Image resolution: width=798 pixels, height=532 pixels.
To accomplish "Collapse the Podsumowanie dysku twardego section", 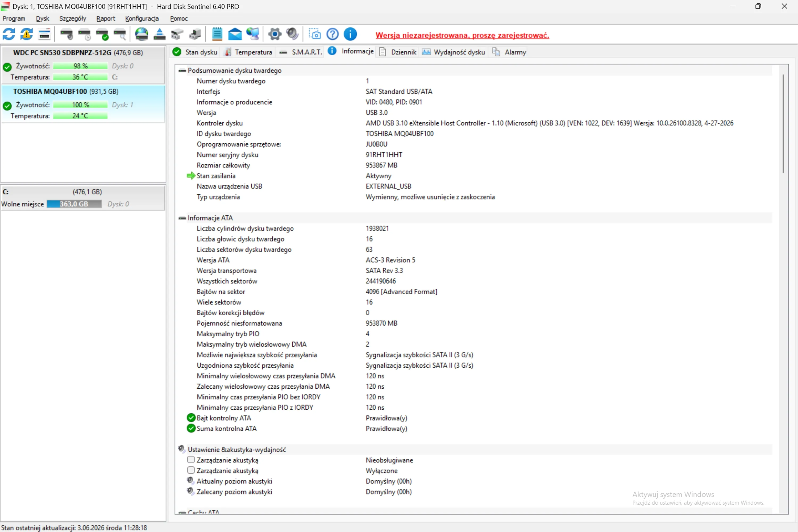I will 182,70.
